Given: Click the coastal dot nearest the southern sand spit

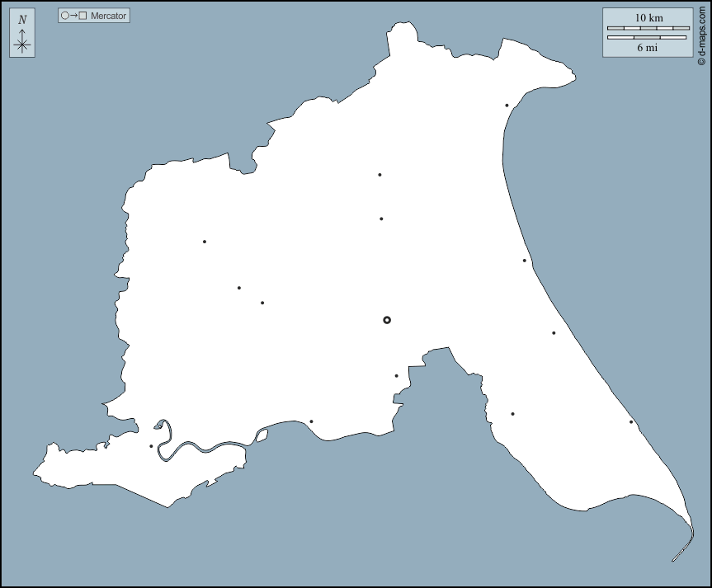Looking at the screenshot, I should pos(631,422).
